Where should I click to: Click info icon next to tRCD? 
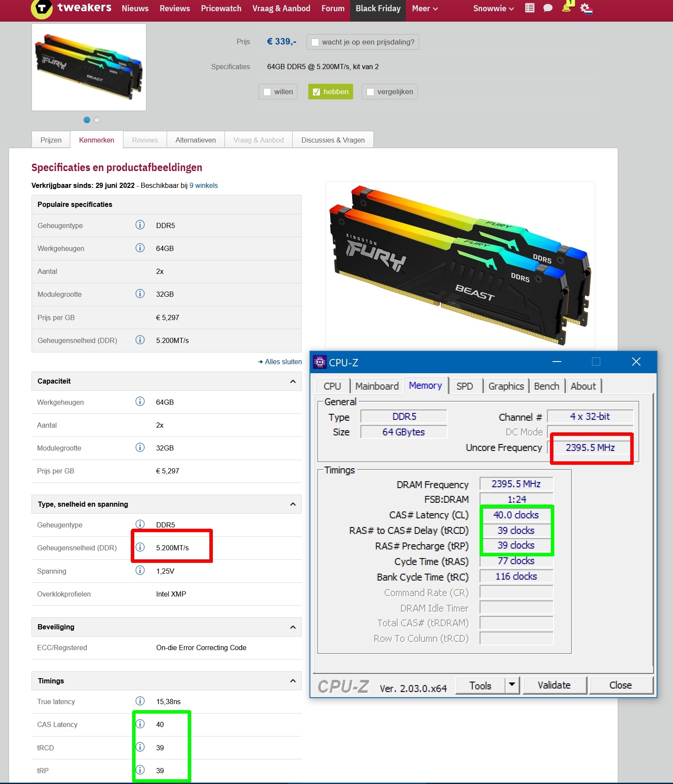pos(140,747)
